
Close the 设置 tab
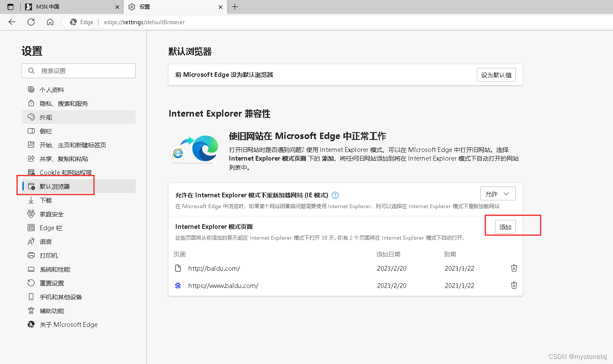pos(220,7)
